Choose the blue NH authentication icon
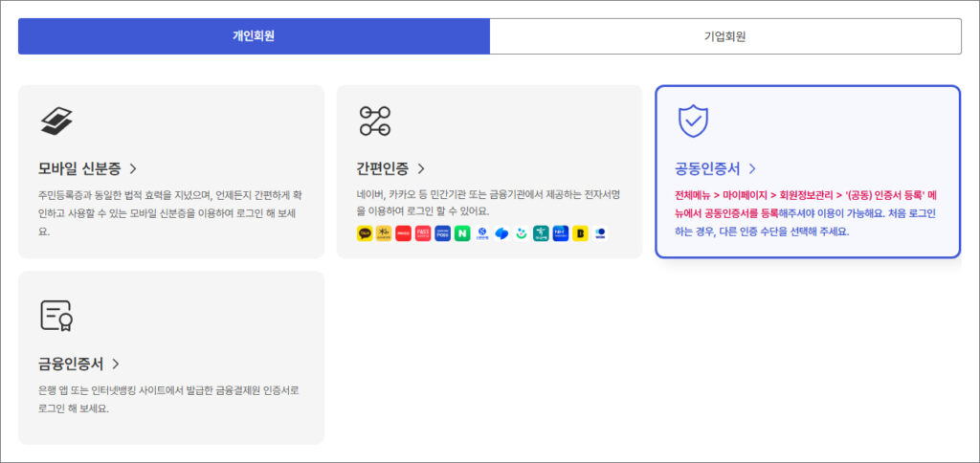Screen dimensions: 980x463 coord(560,233)
